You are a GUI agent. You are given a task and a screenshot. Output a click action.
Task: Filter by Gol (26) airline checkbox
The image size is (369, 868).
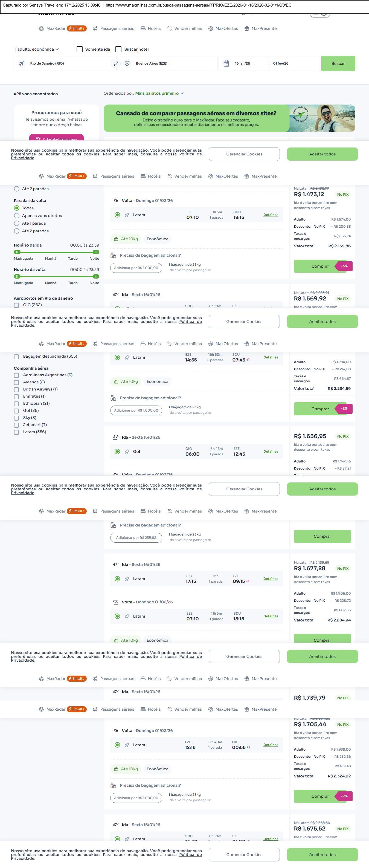pos(16,411)
